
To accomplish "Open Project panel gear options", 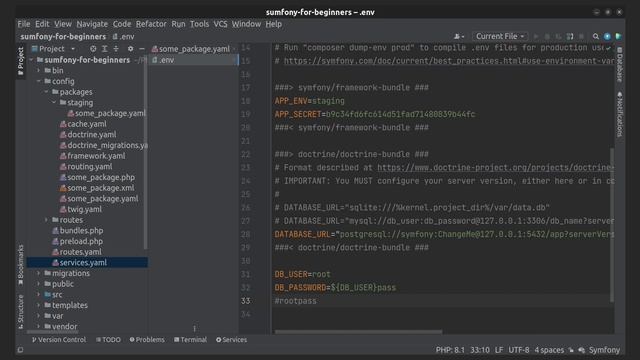I will [x=130, y=49].
